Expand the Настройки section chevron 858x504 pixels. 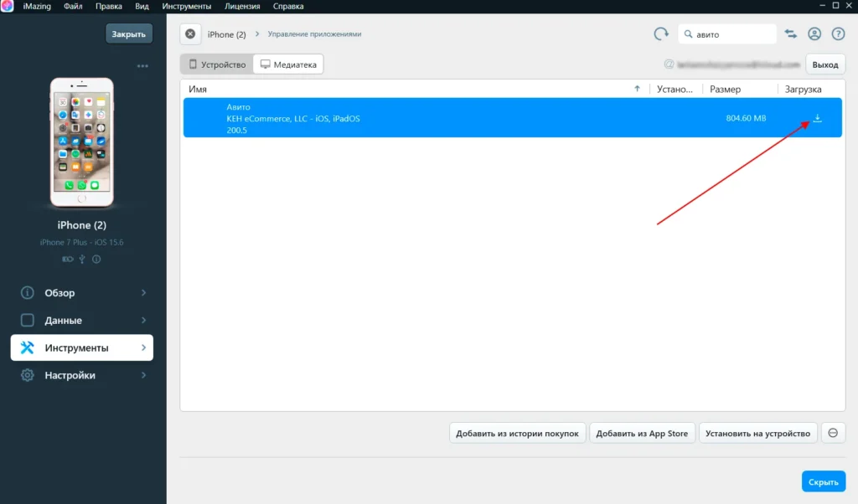[x=143, y=375]
